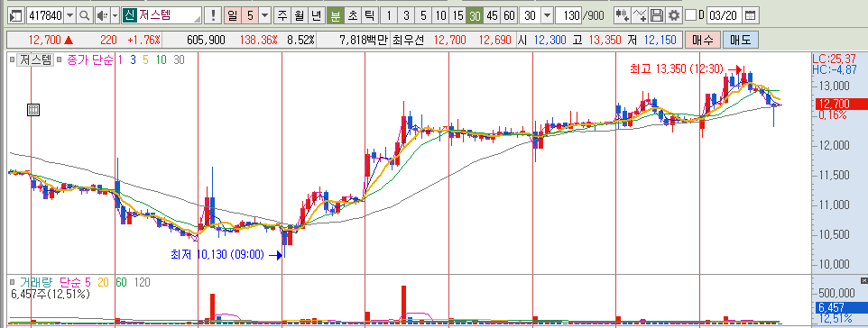Click the candle count field showing 130
The image size is (868, 328).
point(568,15)
